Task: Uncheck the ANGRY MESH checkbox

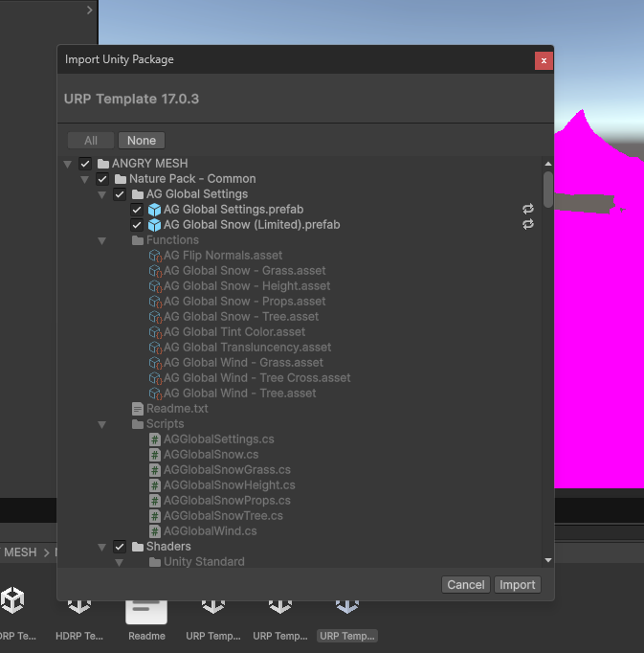Action: tap(85, 164)
